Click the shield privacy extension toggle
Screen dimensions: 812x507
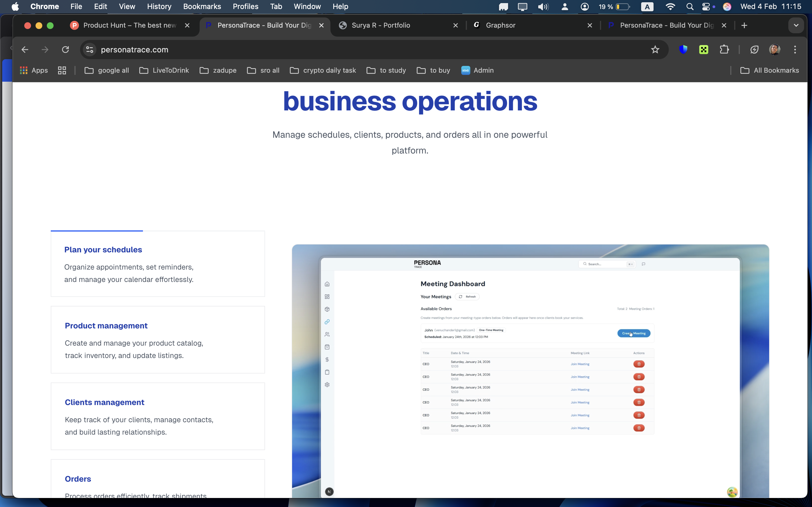[683, 49]
